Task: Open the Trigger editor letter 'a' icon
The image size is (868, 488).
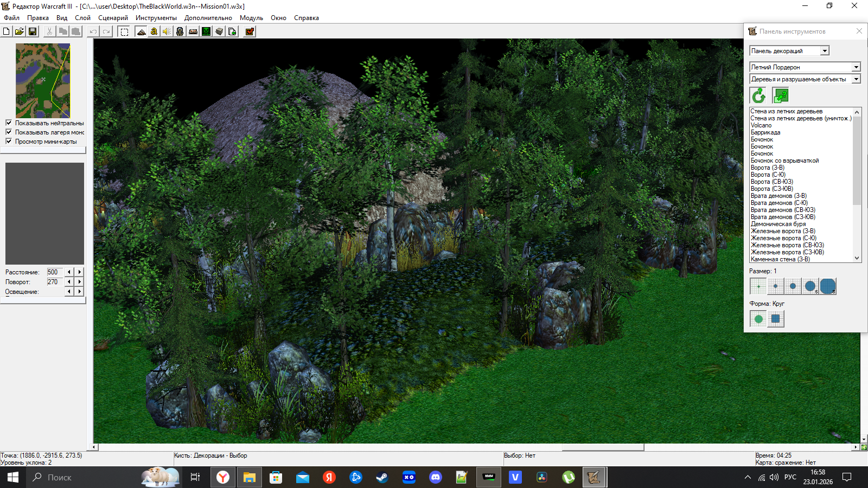Action: [x=154, y=31]
